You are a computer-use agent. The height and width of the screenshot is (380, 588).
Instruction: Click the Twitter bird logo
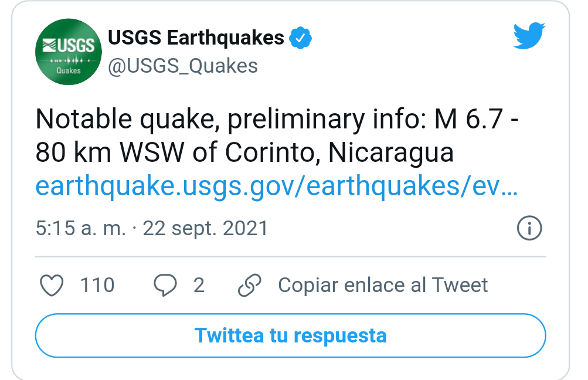(529, 36)
